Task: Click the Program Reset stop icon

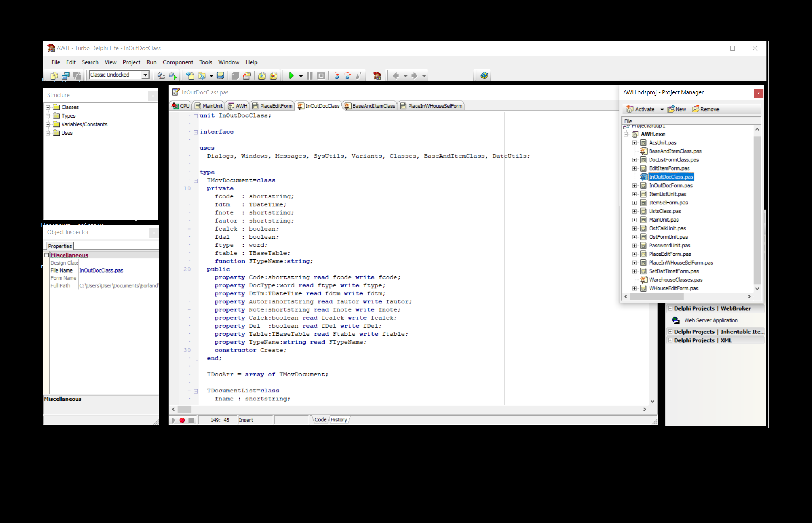Action: tap(321, 75)
